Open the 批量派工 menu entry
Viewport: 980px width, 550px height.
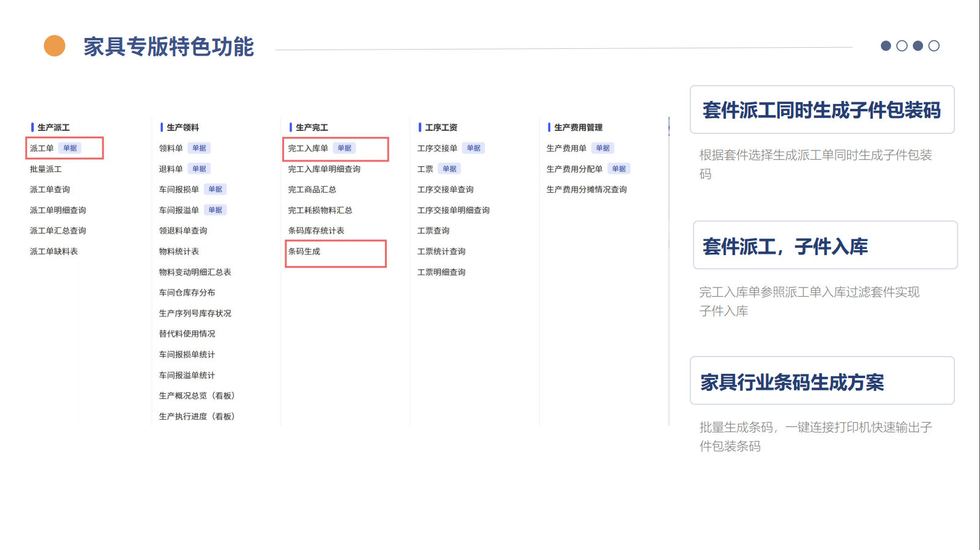[x=46, y=169]
